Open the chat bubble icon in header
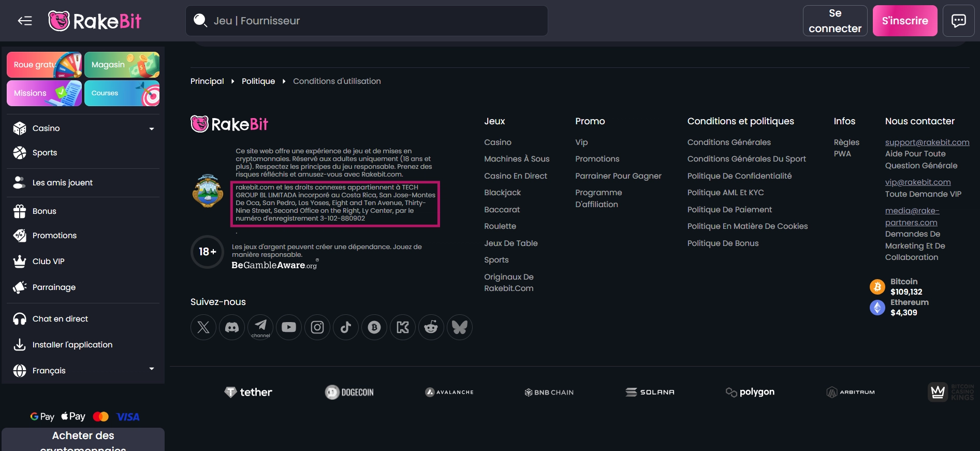Viewport: 980px width, 451px height. [959, 21]
